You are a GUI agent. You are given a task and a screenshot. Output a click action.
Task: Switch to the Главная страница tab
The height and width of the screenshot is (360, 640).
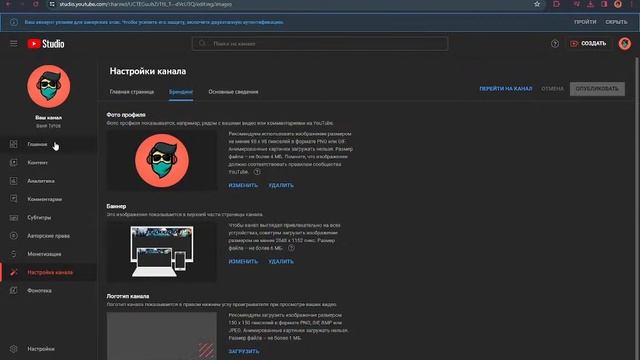[x=132, y=92]
